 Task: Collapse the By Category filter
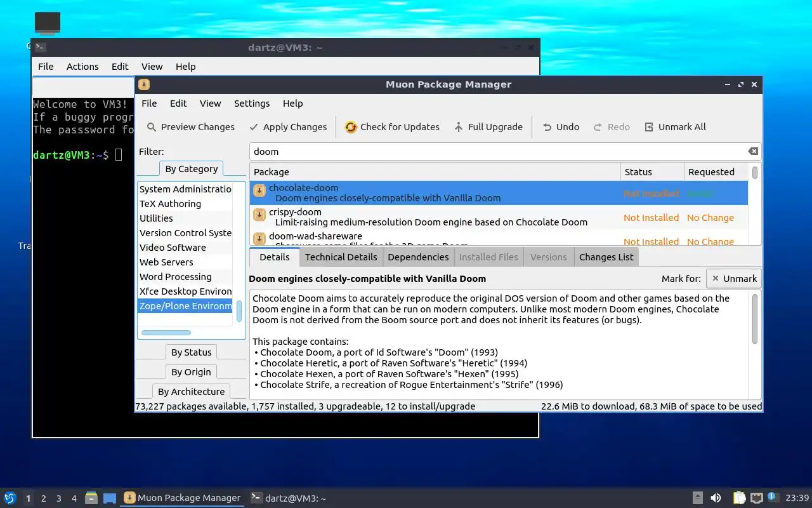[191, 169]
